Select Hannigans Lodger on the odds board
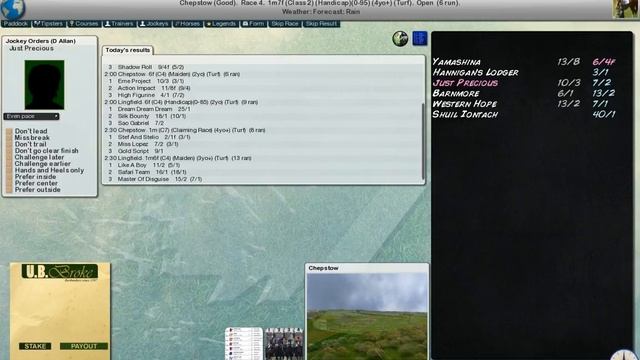The image size is (640, 360). [476, 73]
